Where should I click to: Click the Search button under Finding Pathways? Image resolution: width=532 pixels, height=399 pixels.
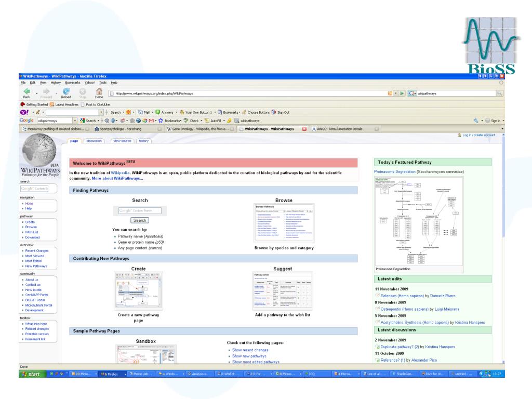click(139, 220)
